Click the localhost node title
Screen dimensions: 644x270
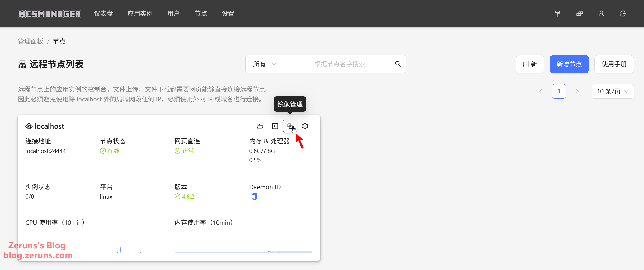tap(49, 126)
